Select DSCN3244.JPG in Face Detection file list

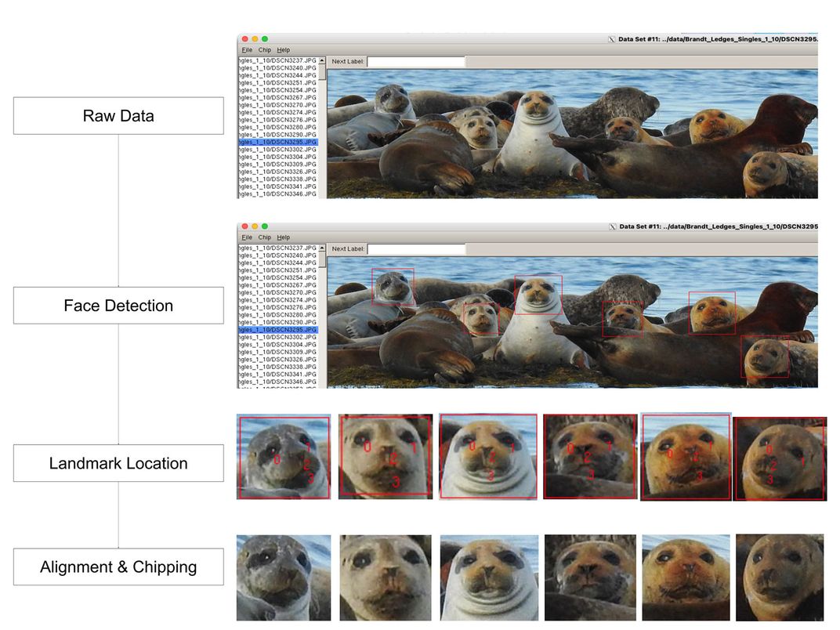pos(278,263)
